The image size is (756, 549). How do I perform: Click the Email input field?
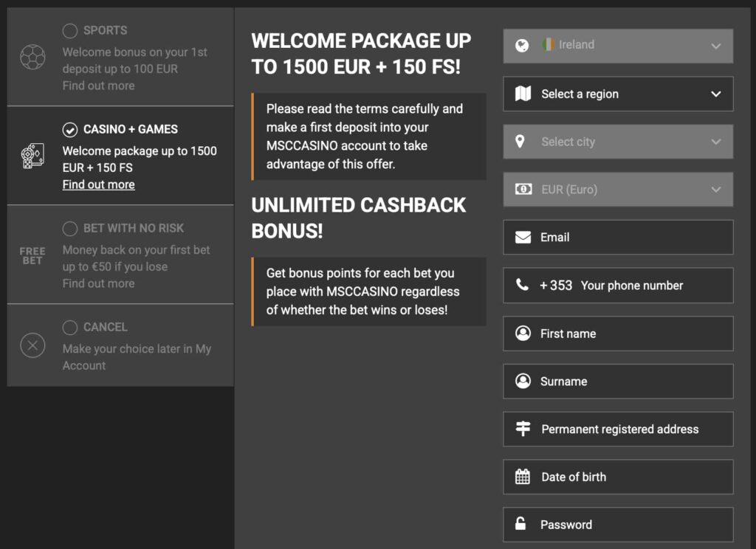pos(618,237)
